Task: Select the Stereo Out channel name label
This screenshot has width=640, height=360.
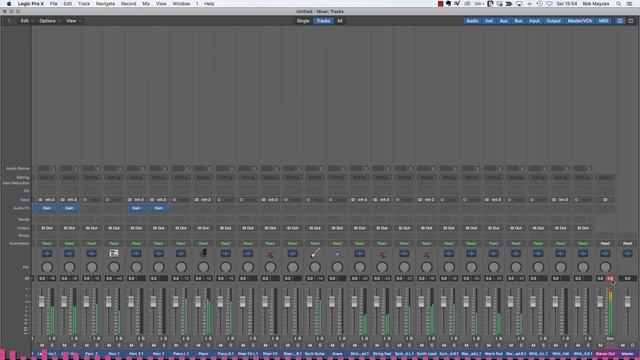Action: point(605,353)
